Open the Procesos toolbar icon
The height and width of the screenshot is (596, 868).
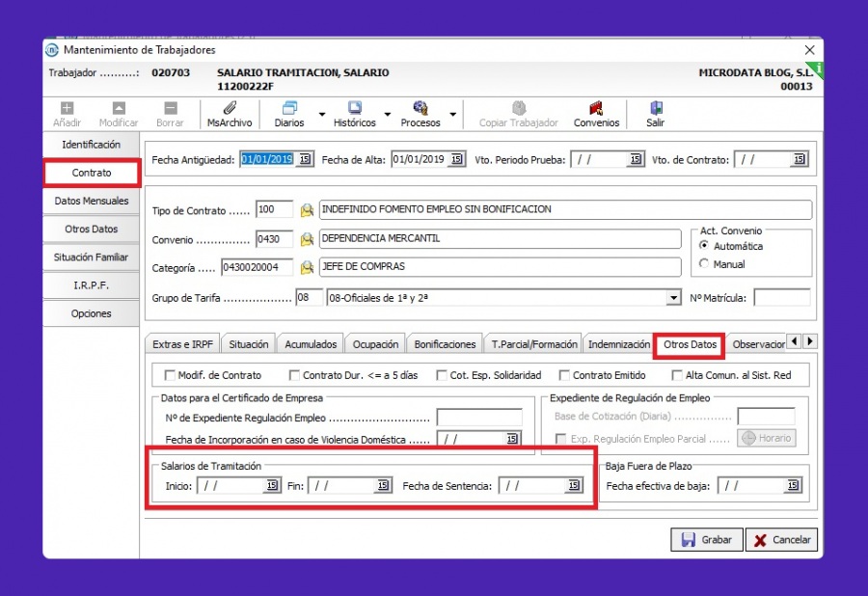point(420,107)
